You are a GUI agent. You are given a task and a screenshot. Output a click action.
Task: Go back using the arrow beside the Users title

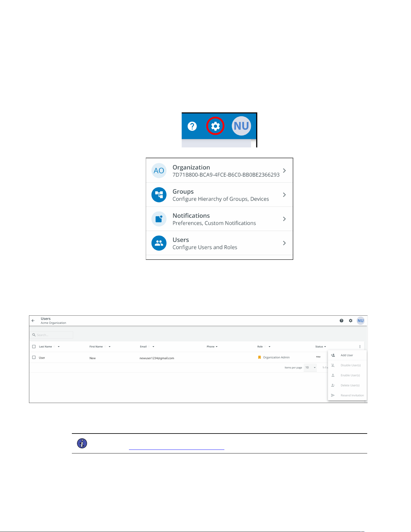coord(33,321)
